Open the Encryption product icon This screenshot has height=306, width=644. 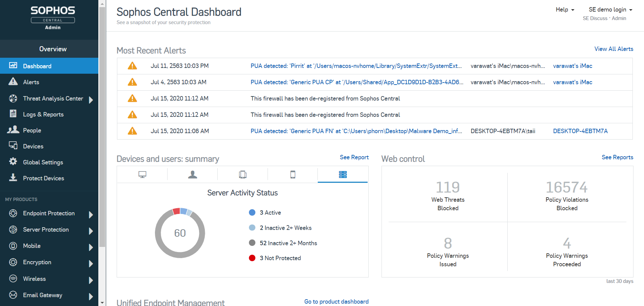tap(13, 262)
